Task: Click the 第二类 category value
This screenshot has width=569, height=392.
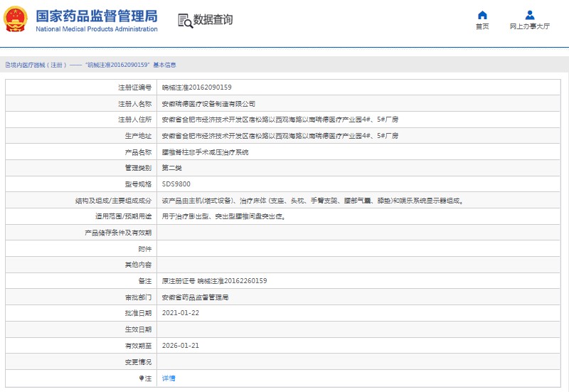Action: [171, 168]
